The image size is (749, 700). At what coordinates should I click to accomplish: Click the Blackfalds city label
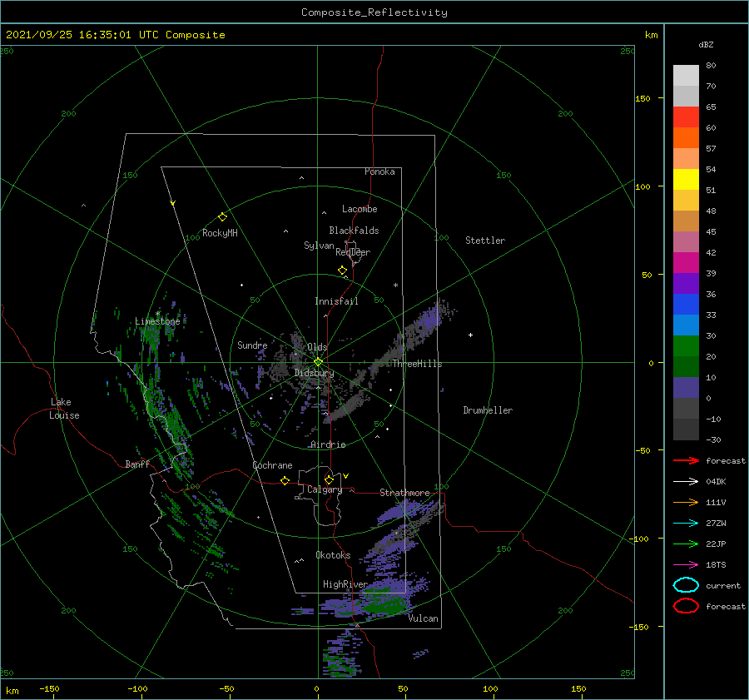point(354,231)
